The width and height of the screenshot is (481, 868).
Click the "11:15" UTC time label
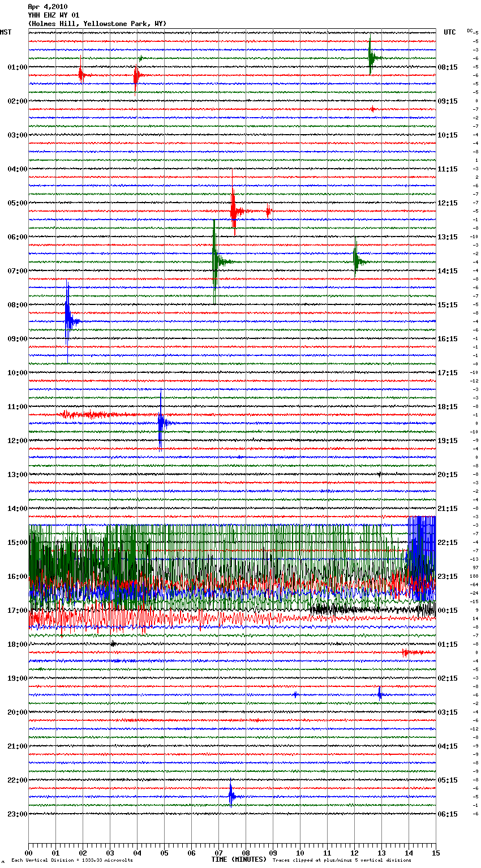(448, 169)
